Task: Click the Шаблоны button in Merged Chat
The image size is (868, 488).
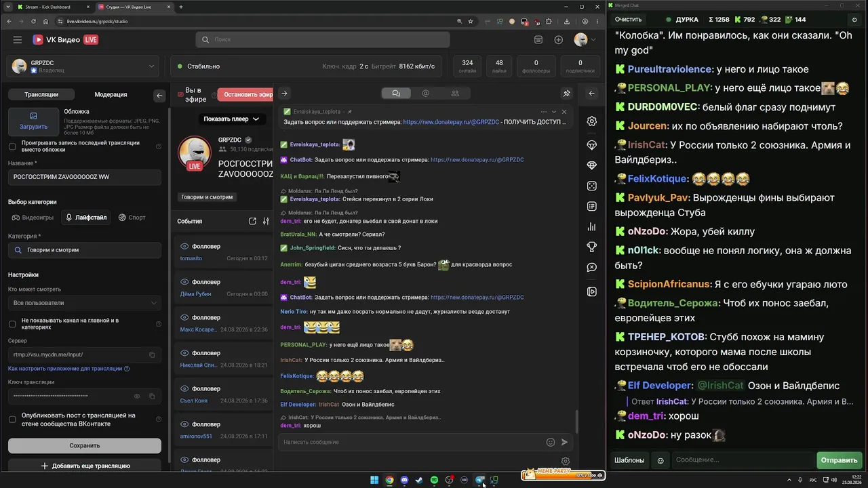Action: click(x=629, y=460)
